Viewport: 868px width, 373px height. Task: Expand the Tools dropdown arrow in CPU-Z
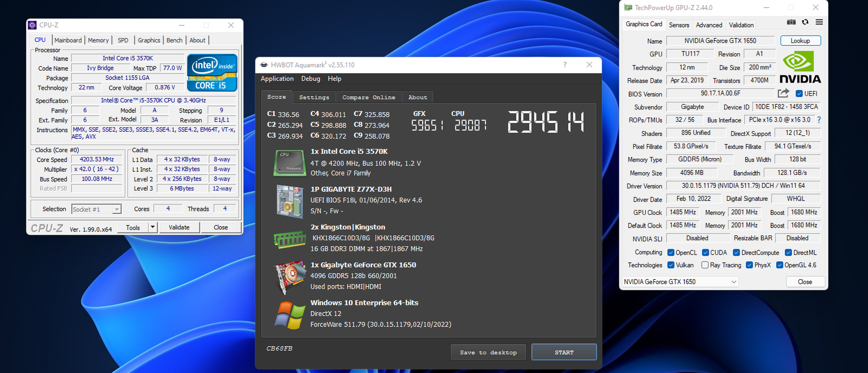tap(153, 227)
